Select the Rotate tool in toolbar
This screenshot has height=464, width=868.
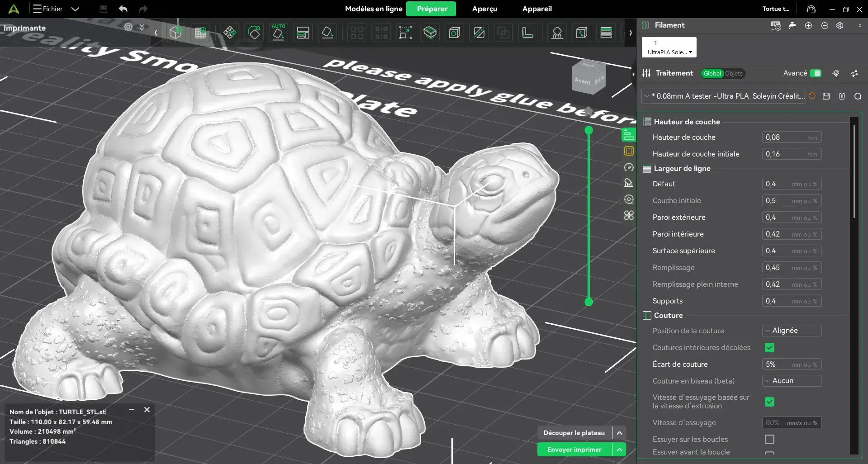(x=254, y=33)
